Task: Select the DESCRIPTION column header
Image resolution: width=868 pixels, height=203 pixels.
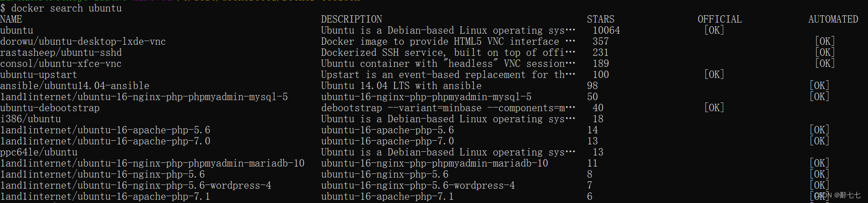Action: tap(352, 19)
